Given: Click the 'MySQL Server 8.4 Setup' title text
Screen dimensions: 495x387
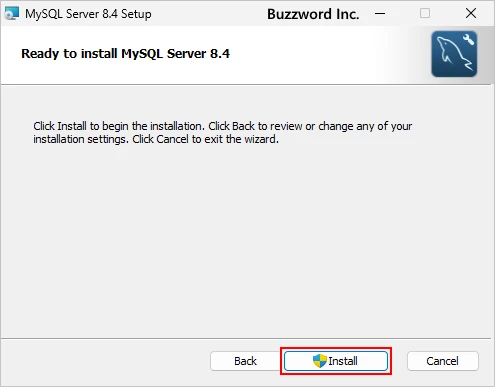Looking at the screenshot, I should (x=88, y=14).
